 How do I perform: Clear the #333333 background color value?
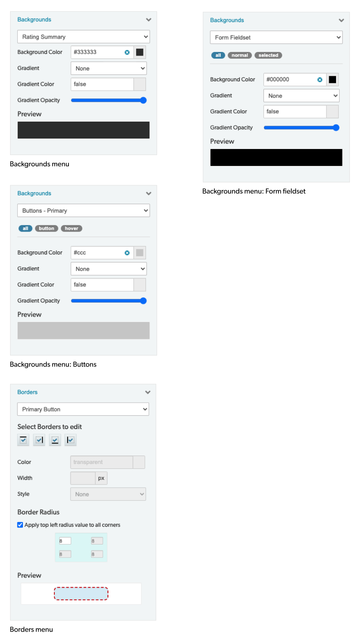click(x=127, y=52)
